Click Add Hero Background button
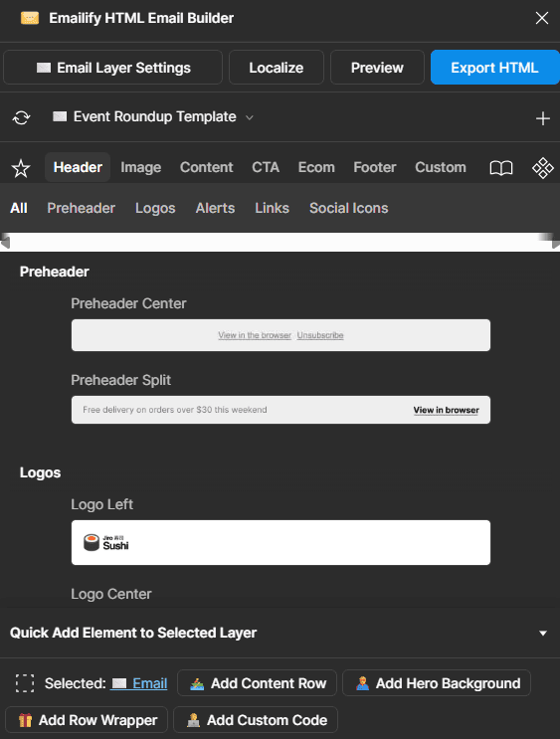Screen dimensions: 560x739 (437, 683)
